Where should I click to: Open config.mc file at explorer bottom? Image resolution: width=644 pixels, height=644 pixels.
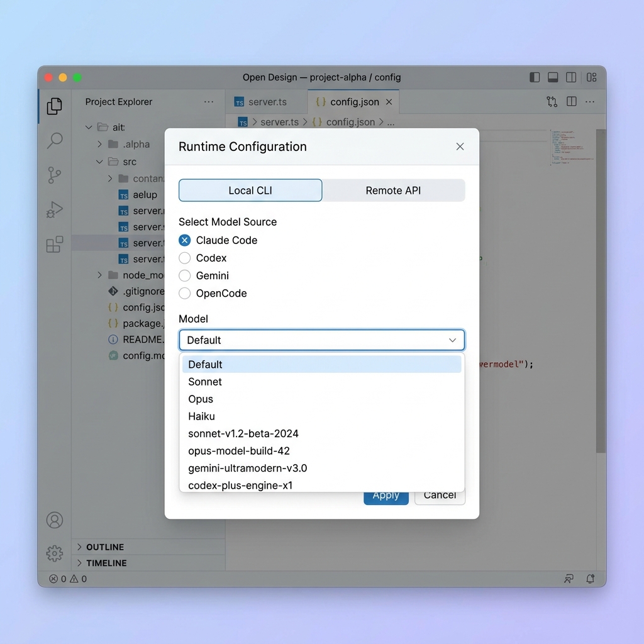coord(136,355)
